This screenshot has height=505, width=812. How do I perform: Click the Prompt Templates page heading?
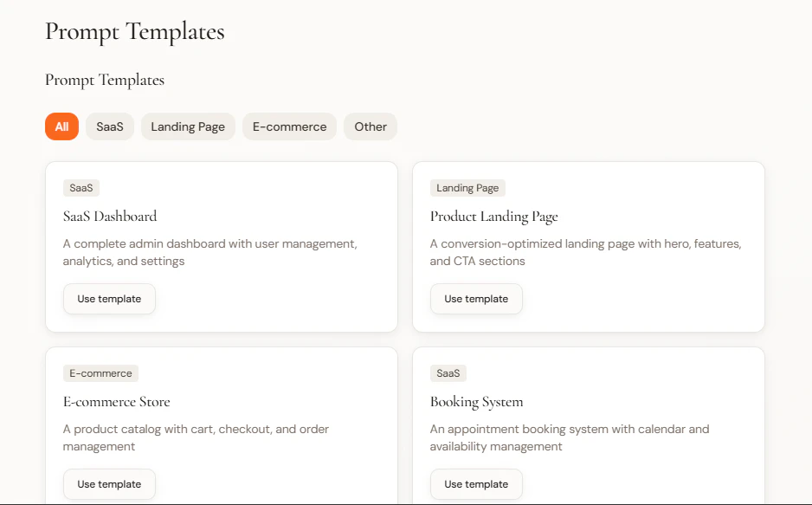click(x=134, y=32)
